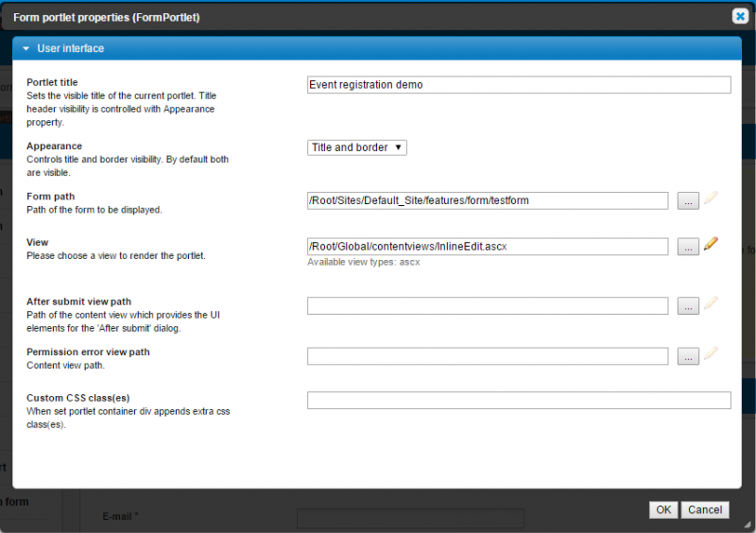Browse for After submit view path
The image size is (756, 533).
688,306
